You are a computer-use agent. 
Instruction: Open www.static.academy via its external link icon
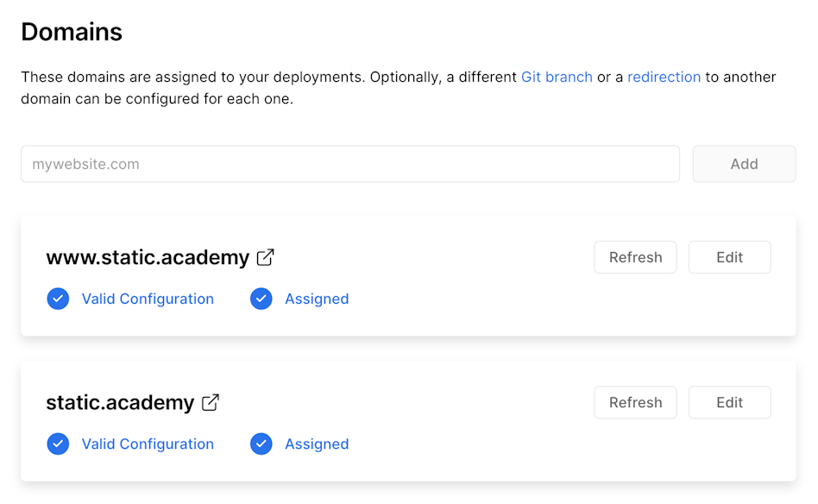(265, 256)
